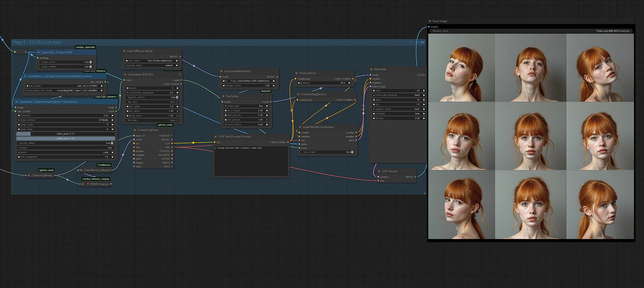
Task: Collapse the KSampler node via its dot
Action: [371, 69]
